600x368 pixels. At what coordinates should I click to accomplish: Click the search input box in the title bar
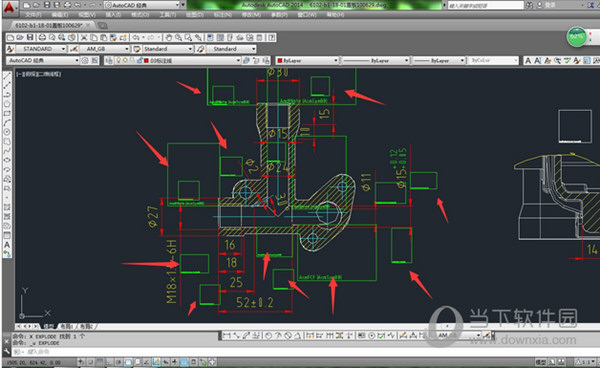click(485, 5)
